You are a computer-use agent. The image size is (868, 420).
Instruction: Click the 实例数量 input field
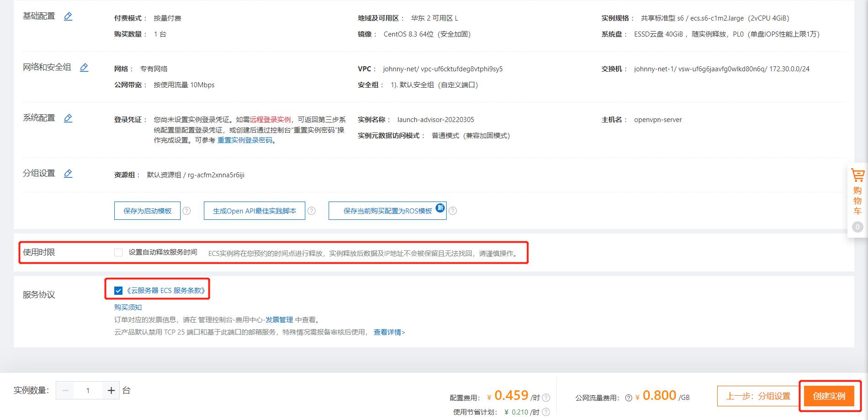88,390
